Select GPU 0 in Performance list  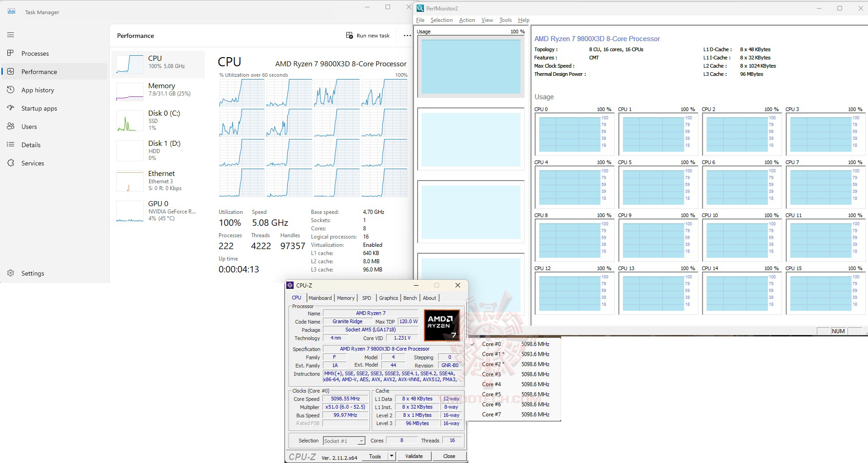[x=158, y=211]
